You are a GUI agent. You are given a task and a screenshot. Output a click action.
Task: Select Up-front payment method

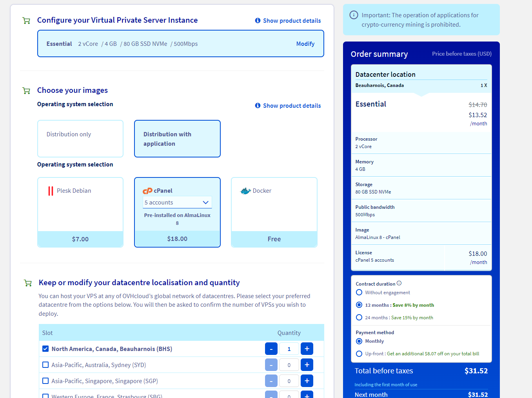(x=359, y=354)
